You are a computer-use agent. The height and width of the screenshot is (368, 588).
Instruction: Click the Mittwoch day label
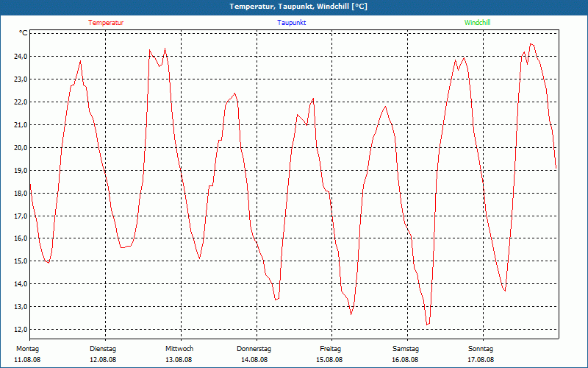click(179, 349)
